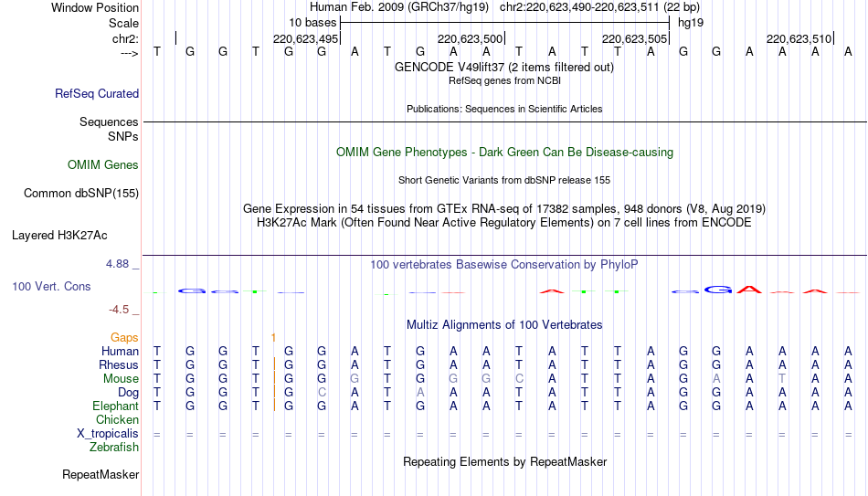The height and width of the screenshot is (496, 868).
Task: Click the 4.88 upper conservation scale value
Action: [x=117, y=264]
